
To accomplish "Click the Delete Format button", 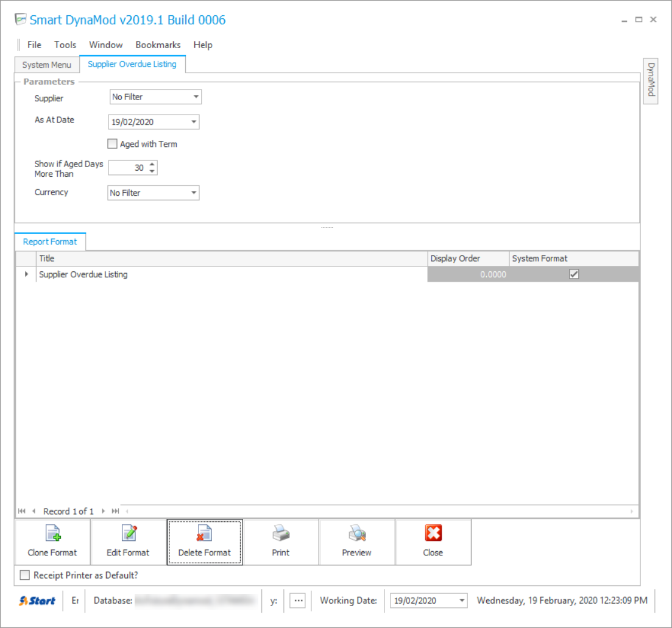I will point(205,542).
